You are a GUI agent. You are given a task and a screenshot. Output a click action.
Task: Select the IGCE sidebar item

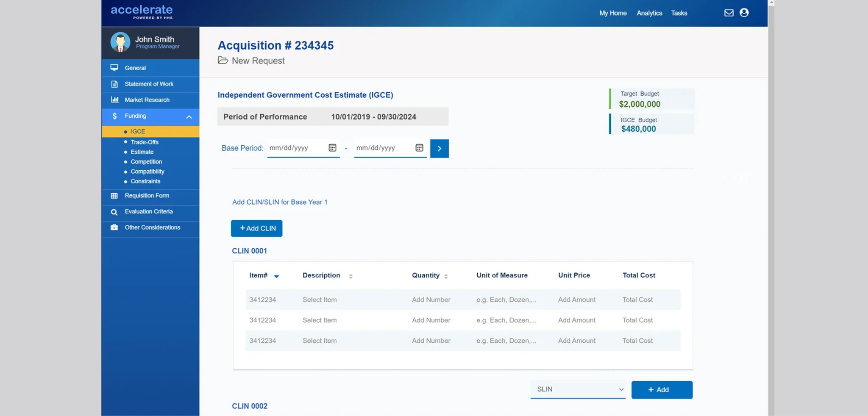pyautogui.click(x=150, y=131)
